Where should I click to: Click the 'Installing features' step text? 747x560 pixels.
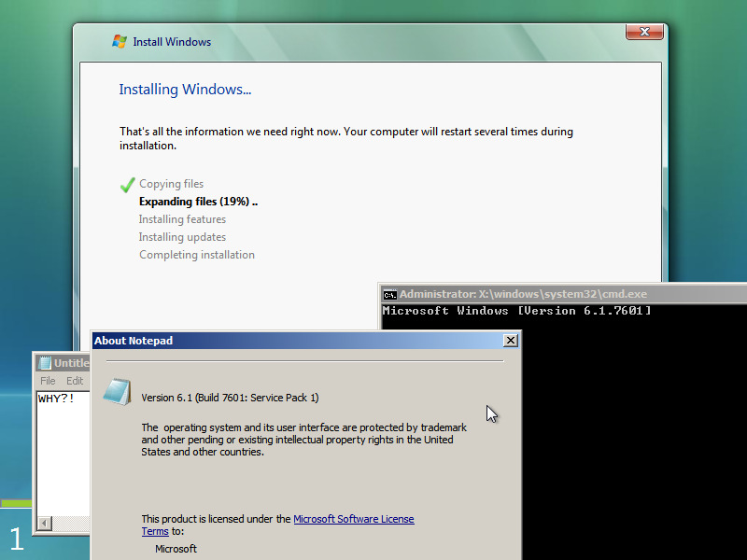tap(182, 219)
